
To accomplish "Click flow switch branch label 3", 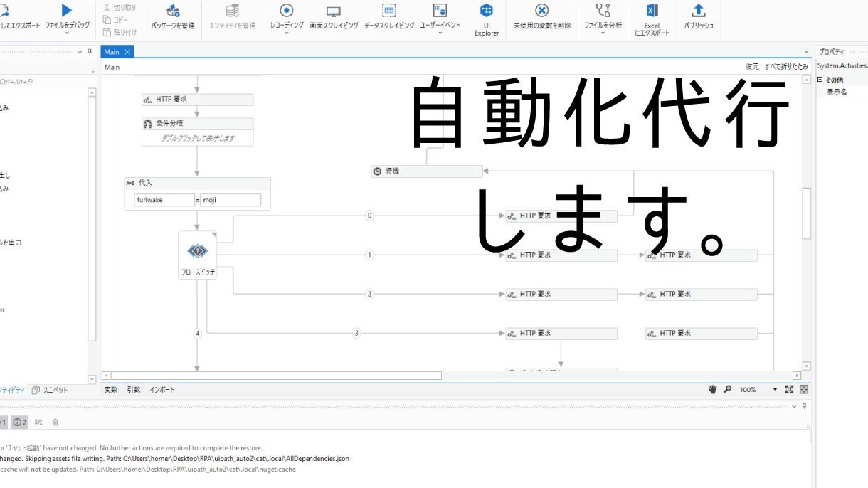I will 356,333.
